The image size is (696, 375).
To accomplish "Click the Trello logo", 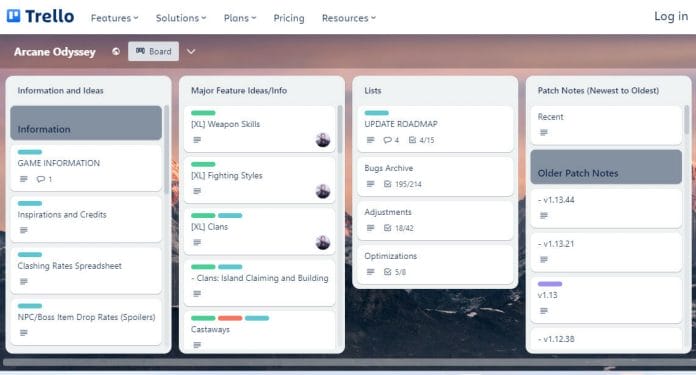I will click(x=40, y=16).
